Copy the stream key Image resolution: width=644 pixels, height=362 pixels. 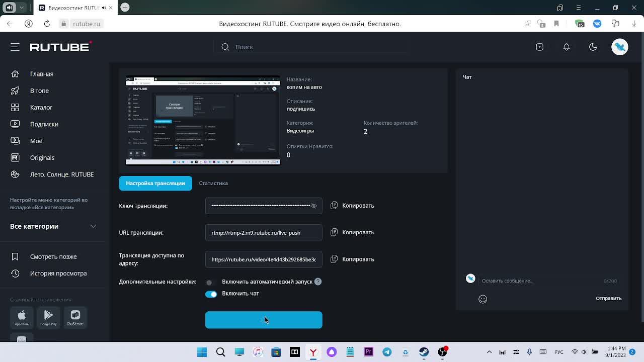tap(352, 206)
